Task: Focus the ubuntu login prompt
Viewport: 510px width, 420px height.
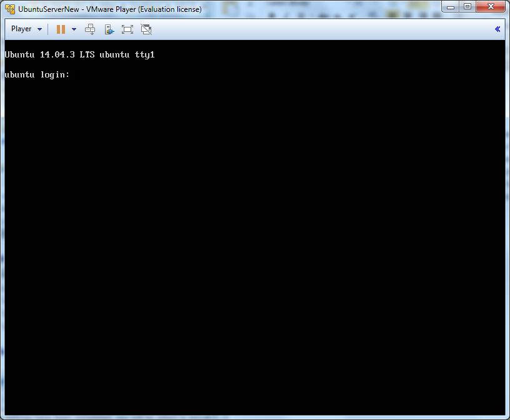Action: [37, 75]
